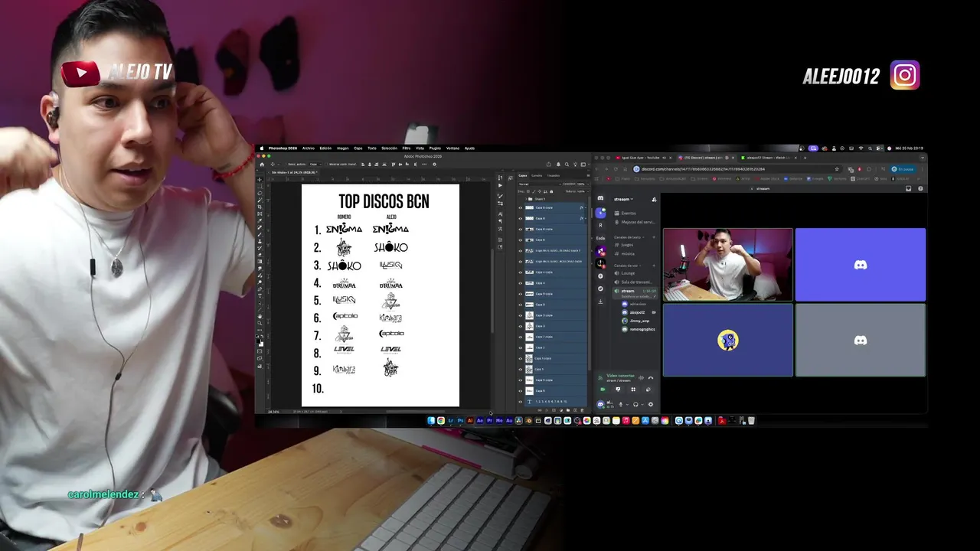Screen dimensions: 980x551
Task: Switch to the YouTube browser tab
Action: click(644, 158)
